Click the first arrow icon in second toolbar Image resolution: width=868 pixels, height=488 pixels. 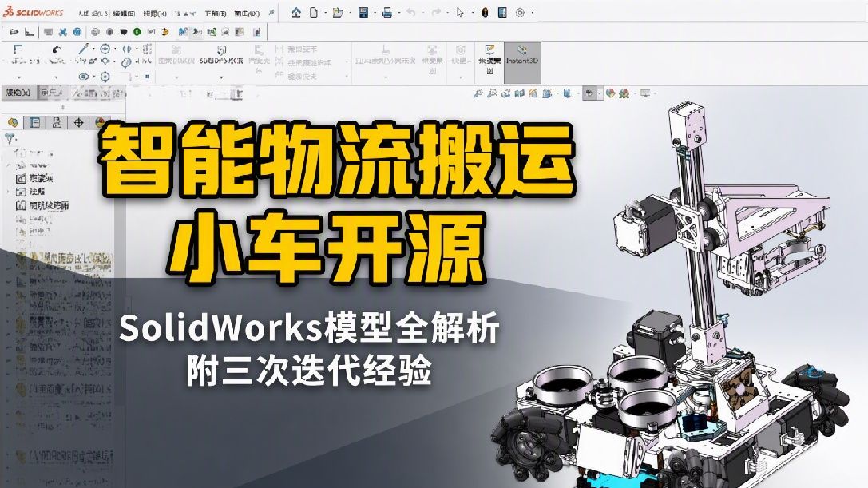click(14, 32)
